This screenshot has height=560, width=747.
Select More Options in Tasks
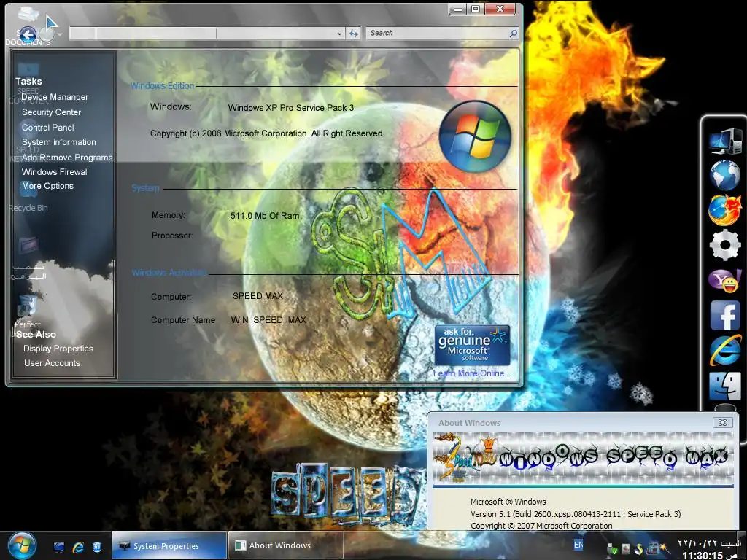tap(47, 186)
